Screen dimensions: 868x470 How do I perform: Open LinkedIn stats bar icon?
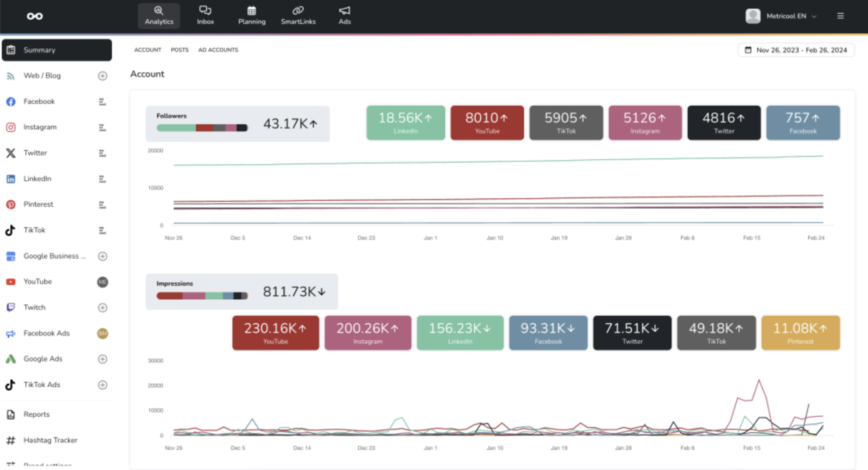coord(102,179)
